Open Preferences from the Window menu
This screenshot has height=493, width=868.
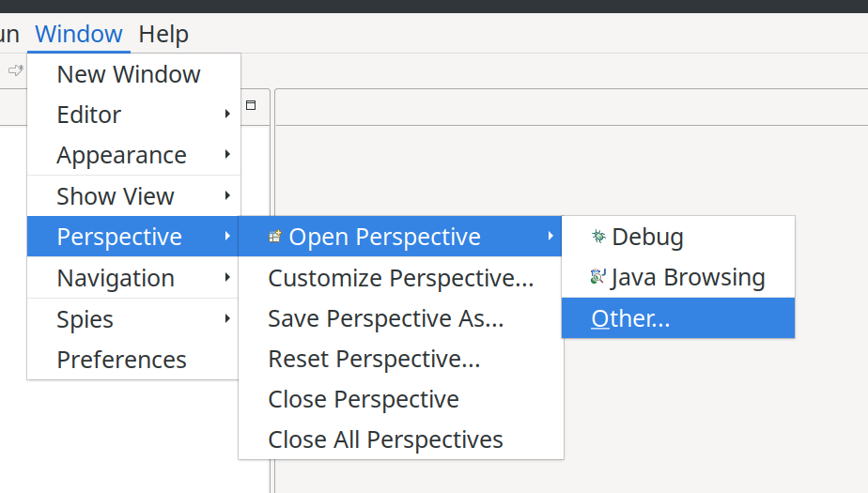[x=133, y=359]
